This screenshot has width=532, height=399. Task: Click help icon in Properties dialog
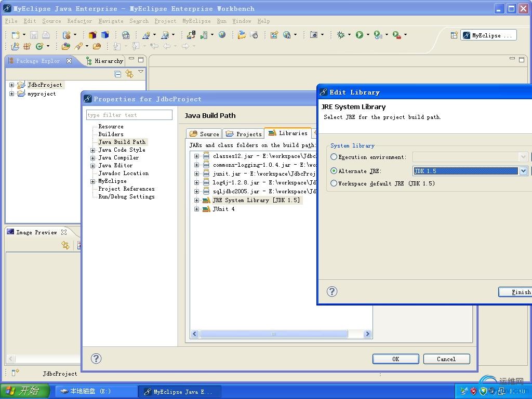[96, 358]
